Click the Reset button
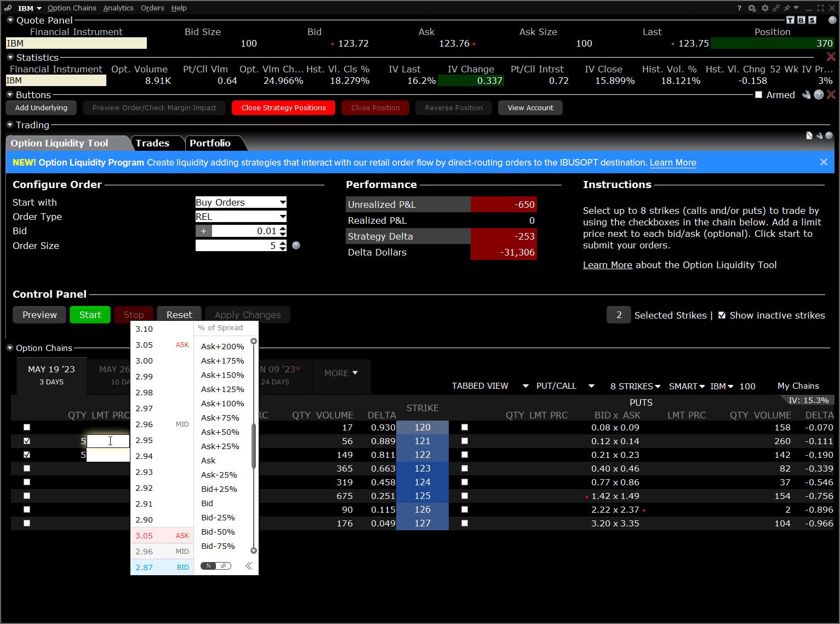840x624 pixels. 179,315
